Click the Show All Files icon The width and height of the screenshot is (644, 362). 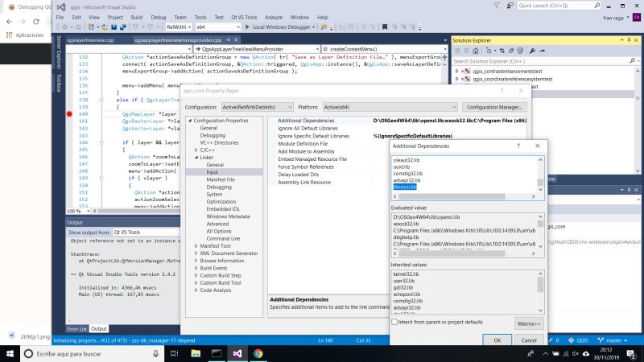[520, 51]
